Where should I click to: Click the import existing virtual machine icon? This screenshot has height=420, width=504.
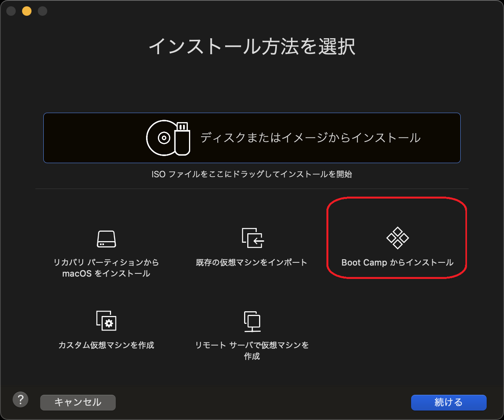(x=252, y=238)
